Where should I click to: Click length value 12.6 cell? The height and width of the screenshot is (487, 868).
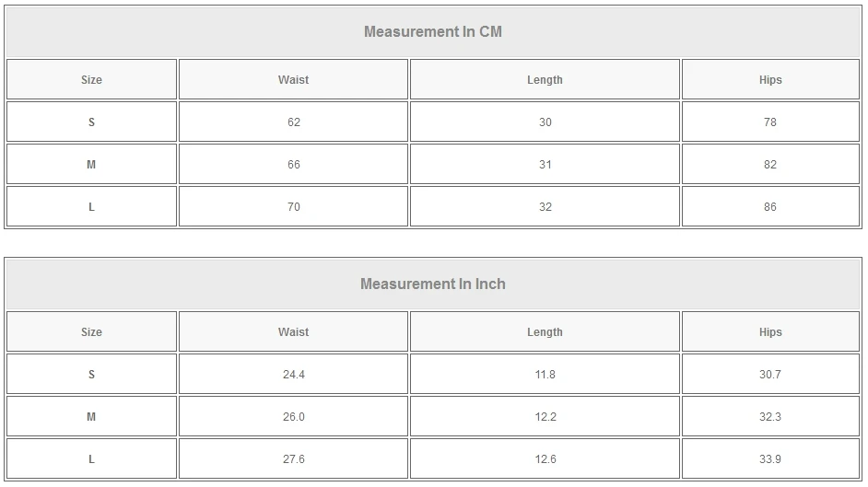click(545, 459)
